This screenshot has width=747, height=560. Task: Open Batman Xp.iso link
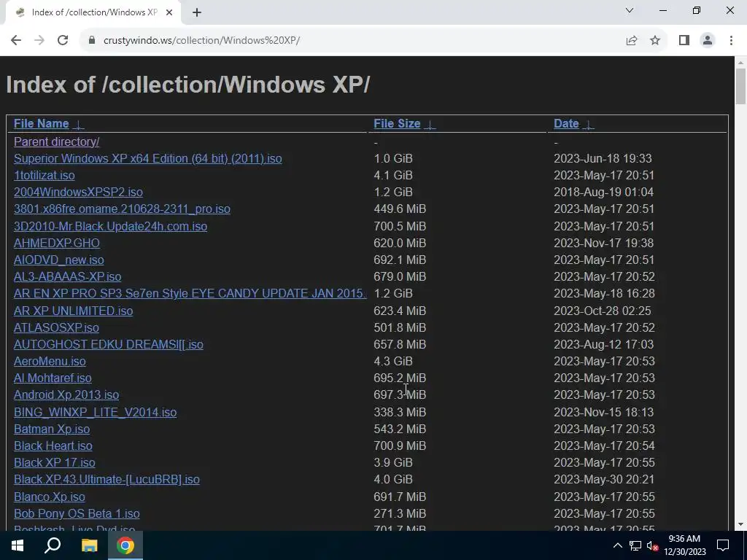[x=52, y=429]
